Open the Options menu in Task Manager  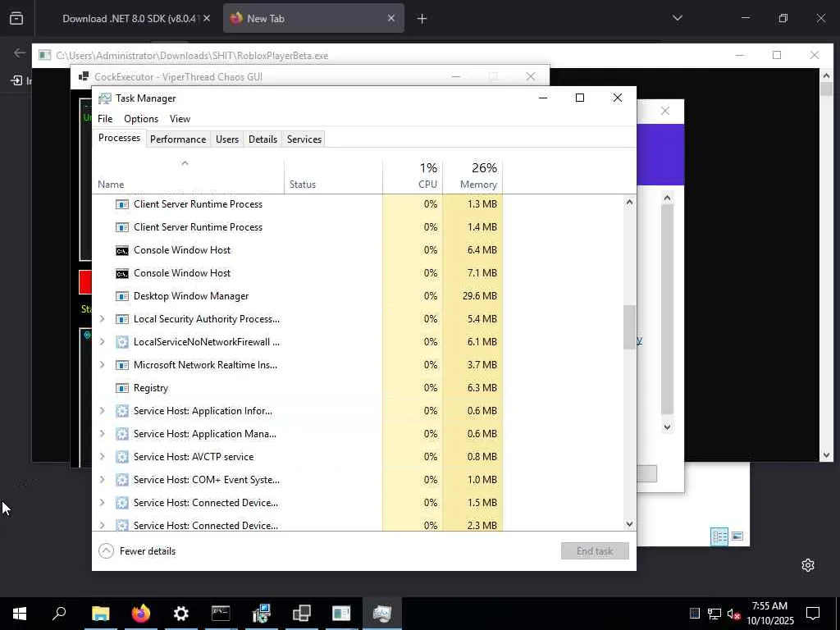(x=141, y=119)
